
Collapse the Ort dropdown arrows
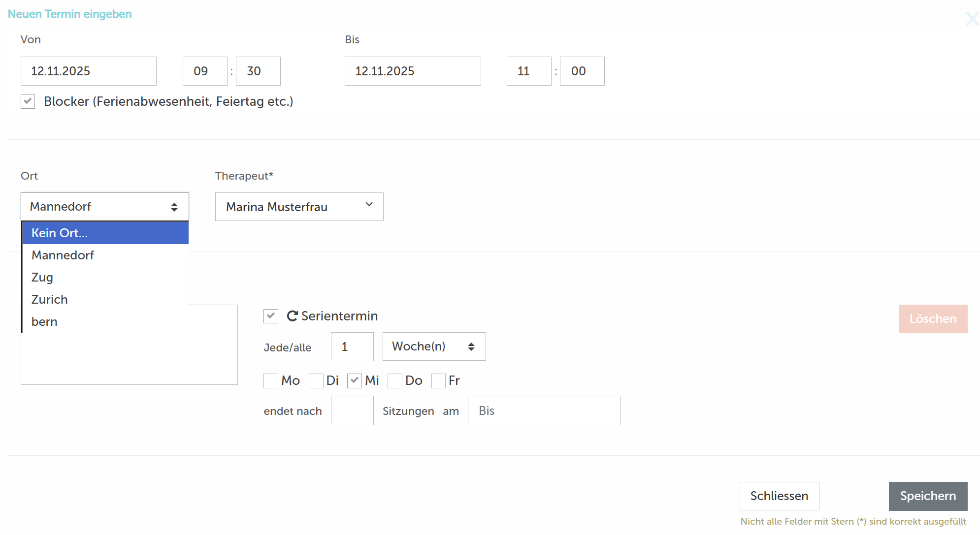click(x=174, y=207)
